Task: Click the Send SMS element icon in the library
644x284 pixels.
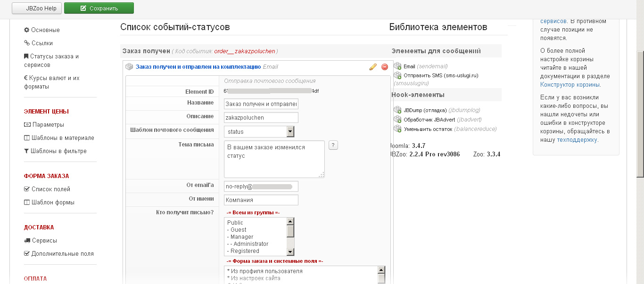Action: coord(397,75)
